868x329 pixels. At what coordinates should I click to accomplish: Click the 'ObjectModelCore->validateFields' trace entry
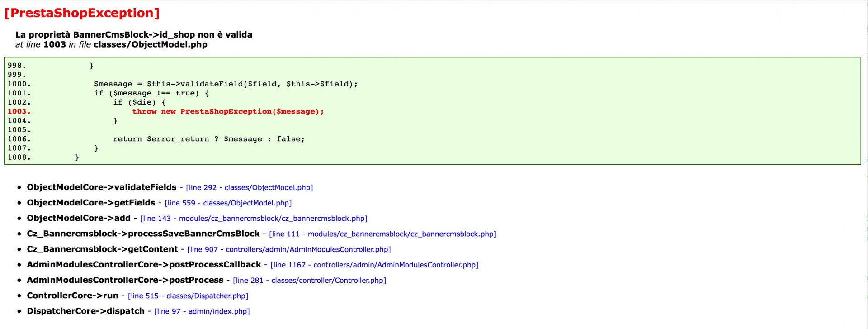pyautogui.click(x=102, y=187)
